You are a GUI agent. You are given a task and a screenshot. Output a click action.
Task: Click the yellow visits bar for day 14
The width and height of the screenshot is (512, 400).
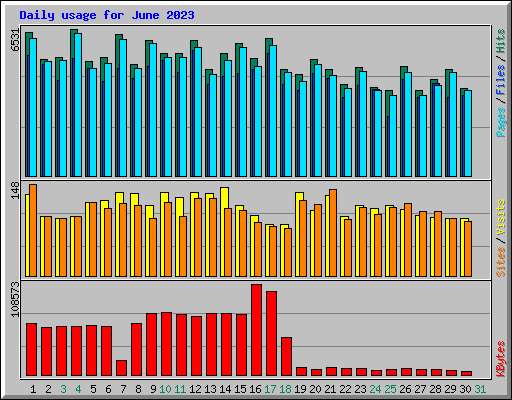223,232
